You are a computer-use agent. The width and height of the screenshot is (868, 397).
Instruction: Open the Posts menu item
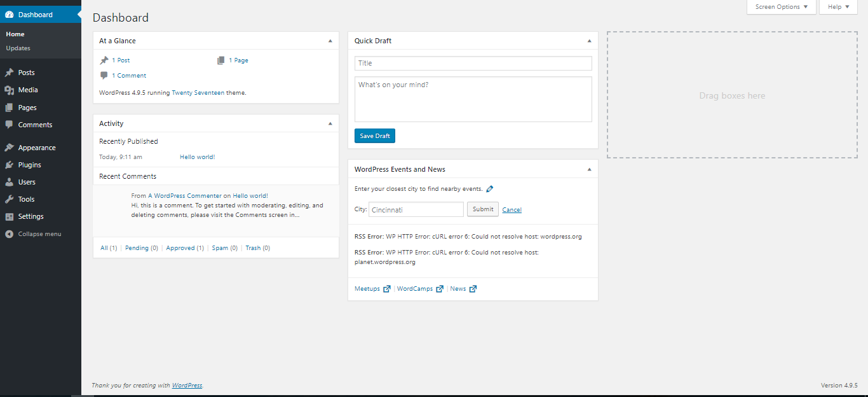tap(41, 73)
